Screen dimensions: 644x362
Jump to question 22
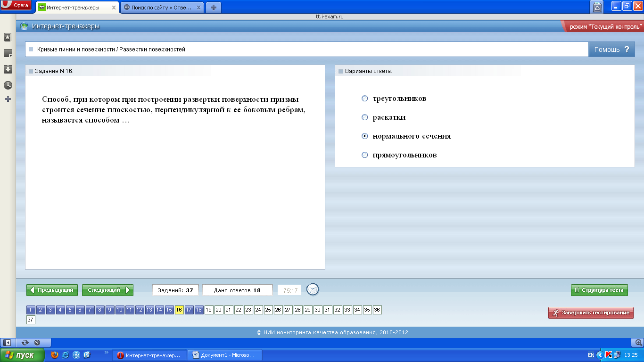pyautogui.click(x=239, y=310)
